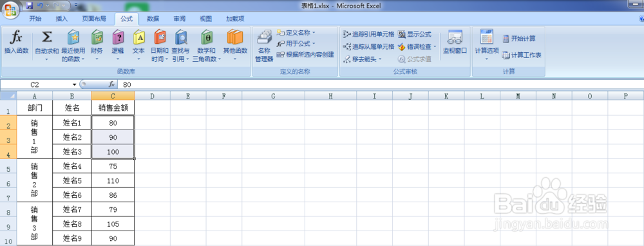
Task: Switch to the 视图 (View) tab
Action: (x=206, y=19)
